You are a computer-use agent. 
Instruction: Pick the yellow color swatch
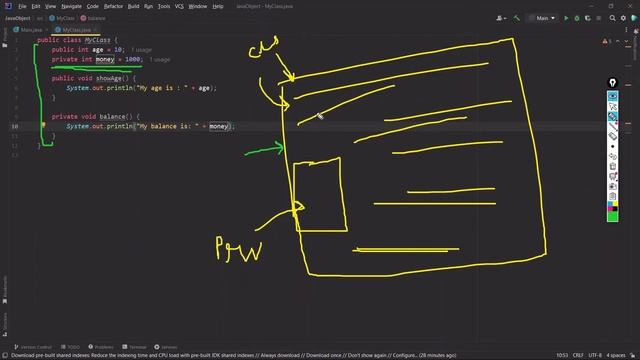click(615, 204)
